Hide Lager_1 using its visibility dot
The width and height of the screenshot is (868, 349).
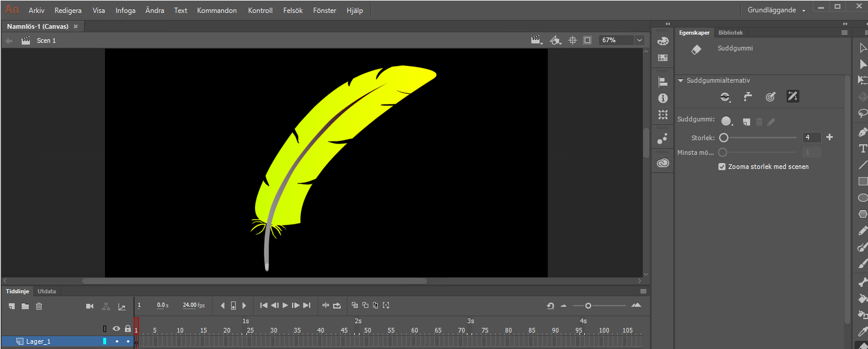117,341
